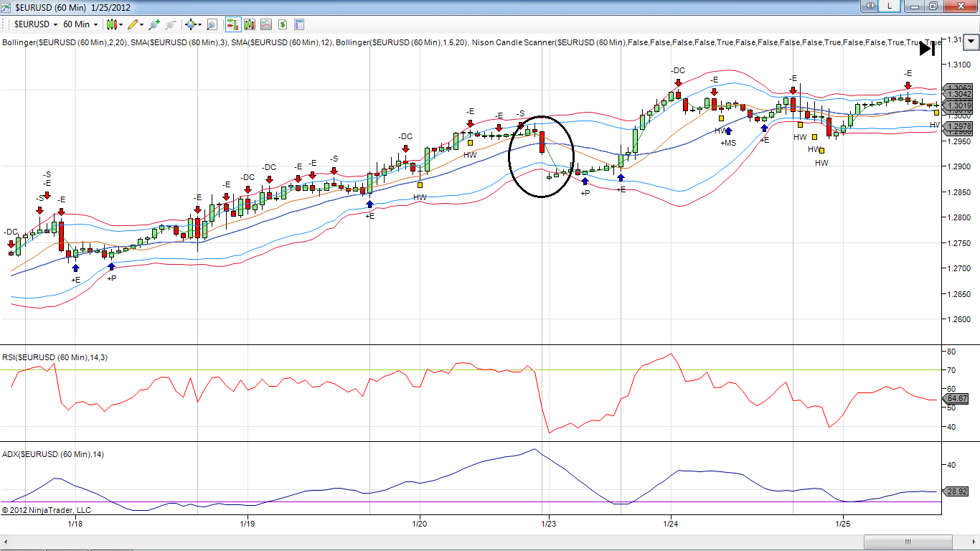Click the 1.2600 price axis label
This screenshot has height=551, width=980.
click(x=959, y=319)
